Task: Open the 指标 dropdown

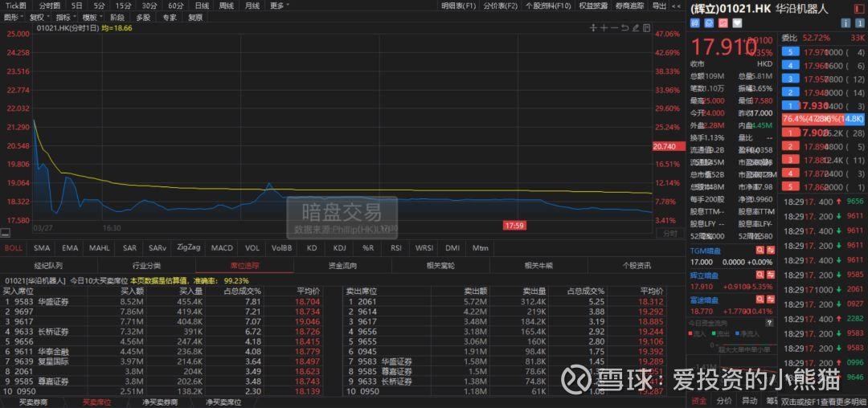Action: coord(66,17)
